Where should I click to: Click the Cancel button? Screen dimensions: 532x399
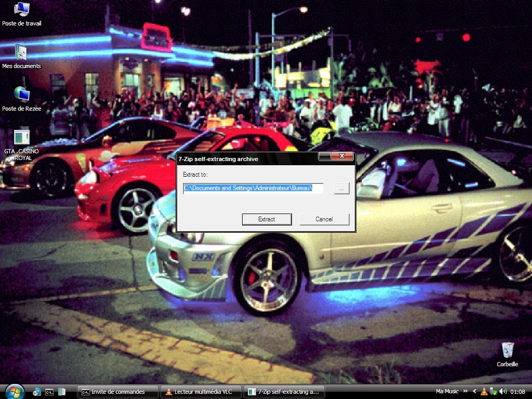(324, 219)
